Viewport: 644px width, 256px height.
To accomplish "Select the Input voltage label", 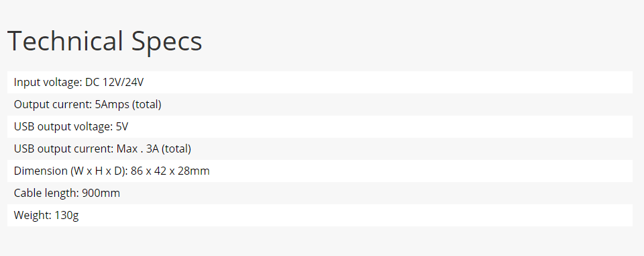I will coord(48,83).
